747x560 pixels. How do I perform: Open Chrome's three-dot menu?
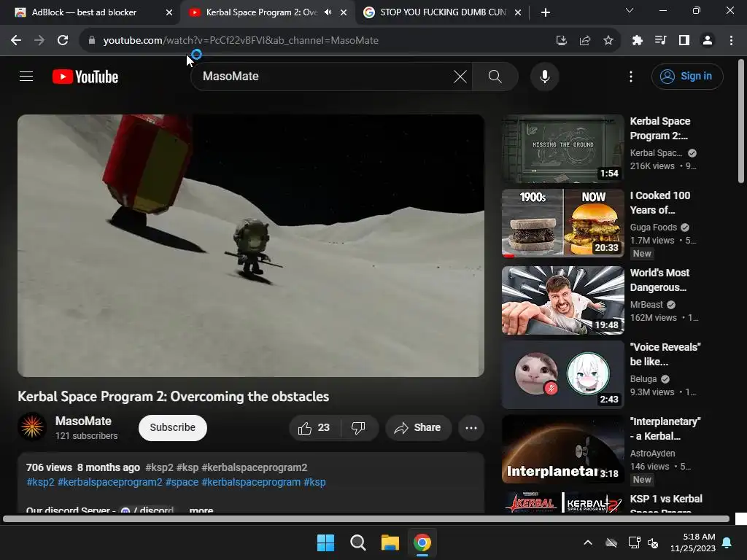(731, 41)
